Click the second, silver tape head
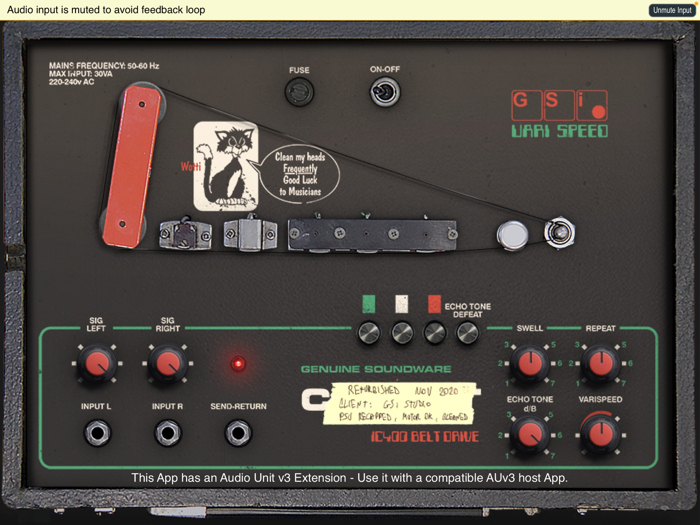 tap(250, 234)
